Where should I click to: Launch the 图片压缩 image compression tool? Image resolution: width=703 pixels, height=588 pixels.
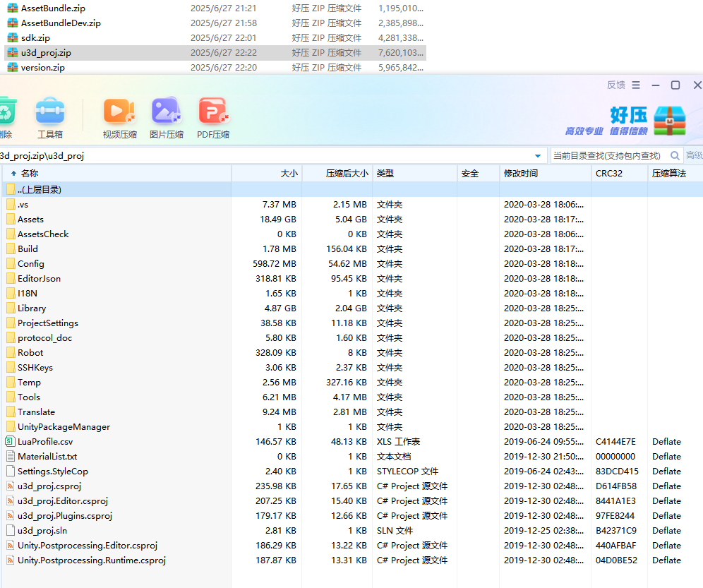[167, 113]
